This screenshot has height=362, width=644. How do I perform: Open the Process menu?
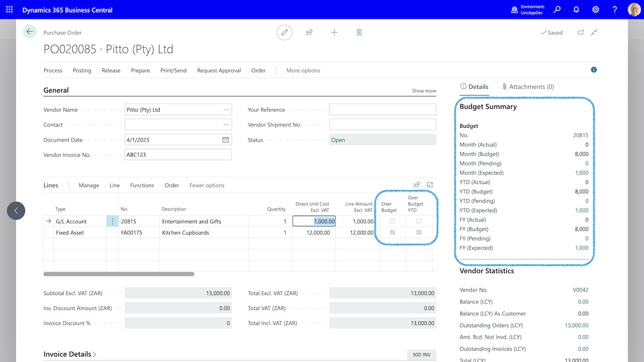(x=53, y=70)
